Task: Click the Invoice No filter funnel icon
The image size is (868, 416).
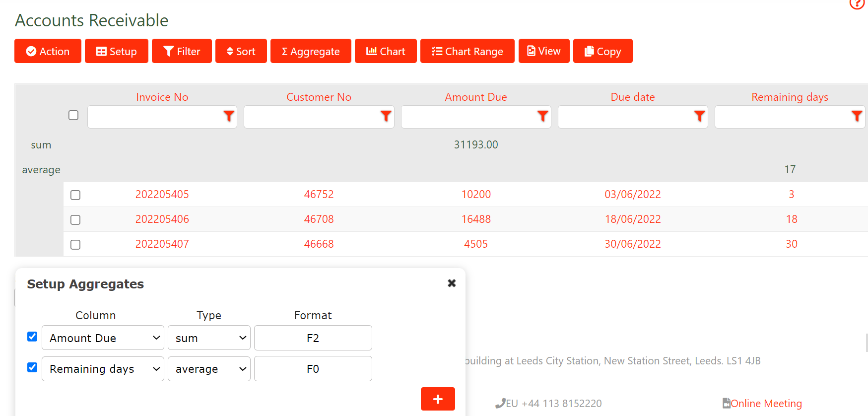Action: 228,116
